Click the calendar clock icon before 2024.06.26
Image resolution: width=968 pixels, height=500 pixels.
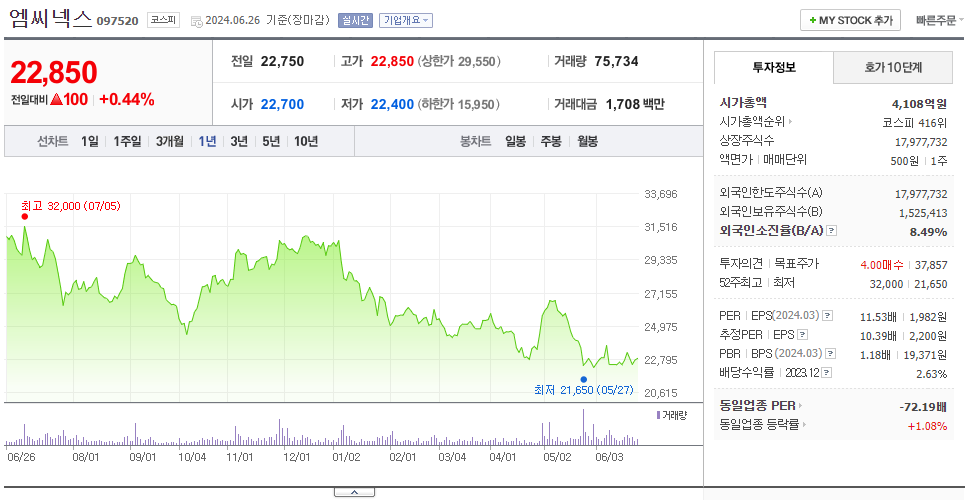point(196,20)
